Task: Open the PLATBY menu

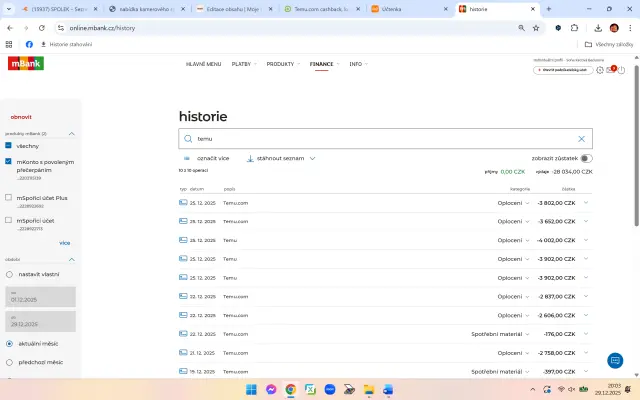Action: 243,64
